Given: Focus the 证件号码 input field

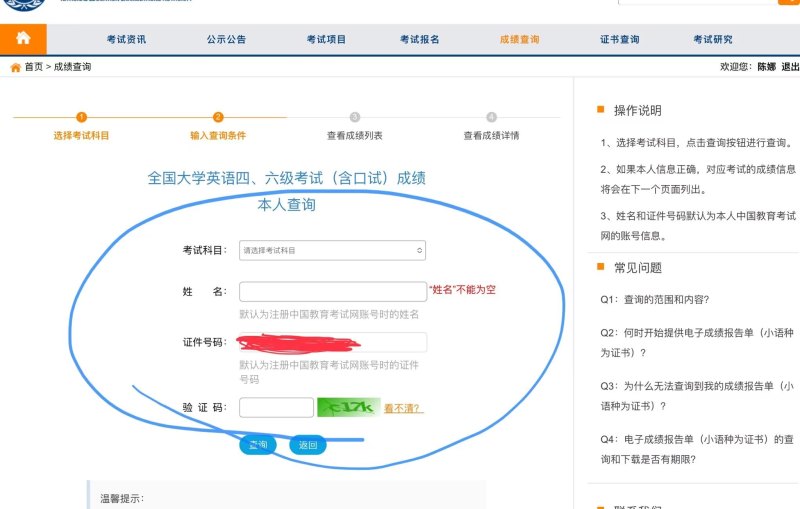Looking at the screenshot, I should click(333, 342).
